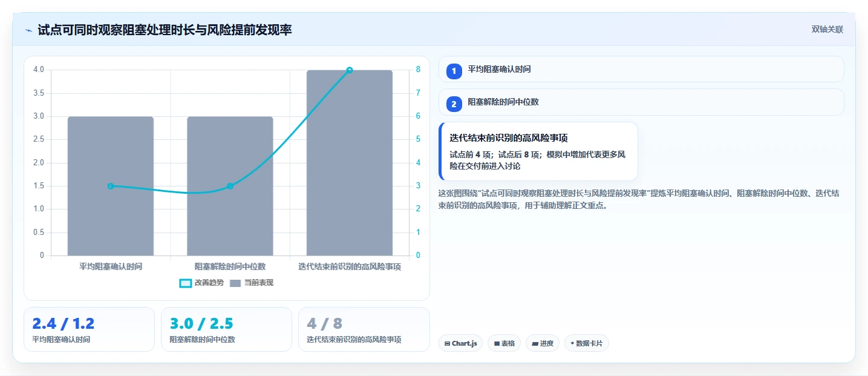This screenshot has width=868, height=376.
Task: Click the x-axis label 迭代结束前识别的高风险事项
Action: pos(350,266)
